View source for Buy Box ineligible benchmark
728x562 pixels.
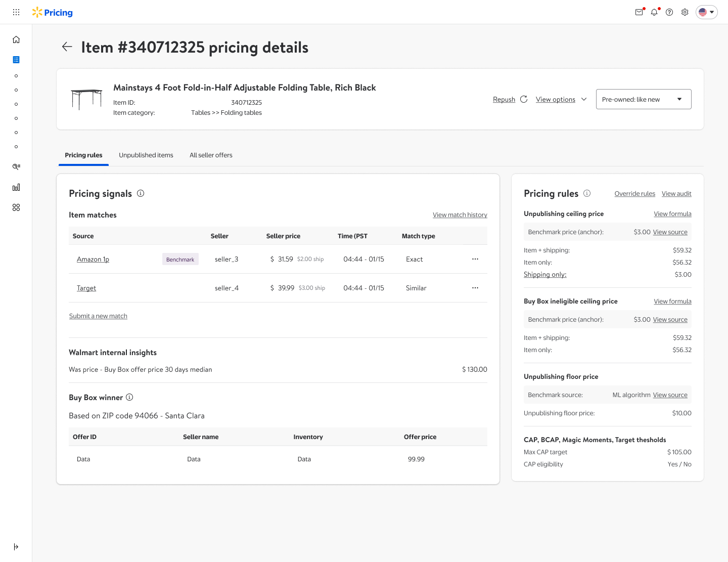670,320
